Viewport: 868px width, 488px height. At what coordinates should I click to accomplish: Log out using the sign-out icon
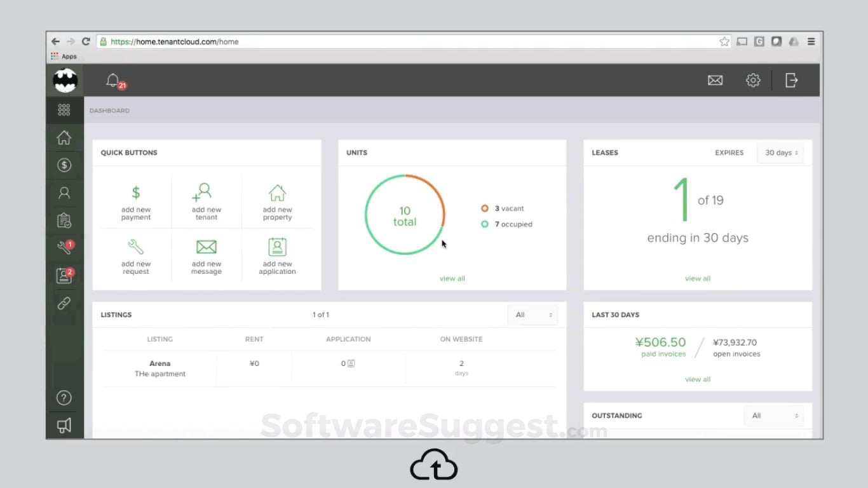(x=790, y=80)
